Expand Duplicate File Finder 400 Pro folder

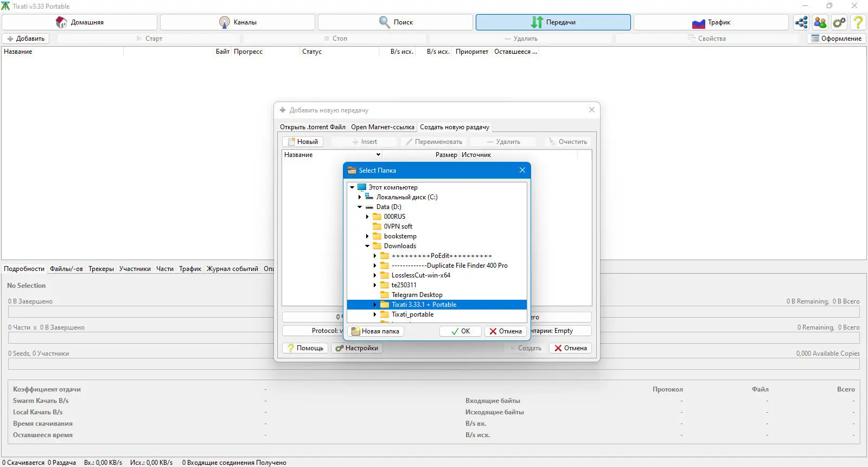point(375,266)
